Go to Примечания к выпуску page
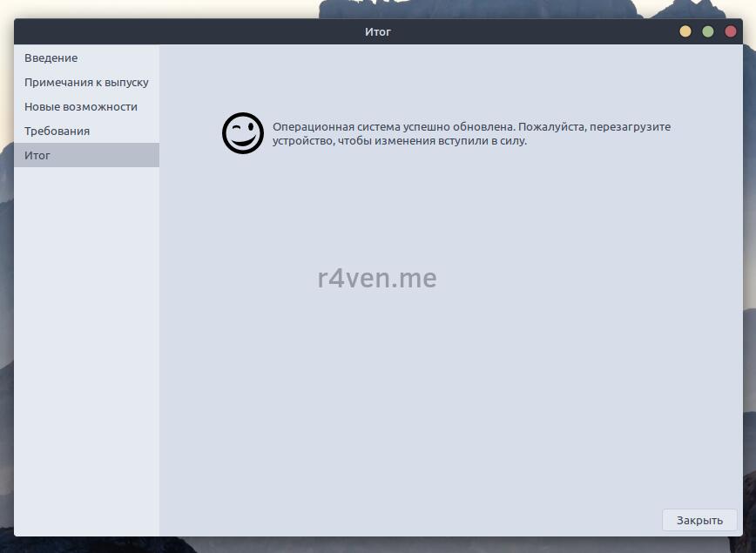The height and width of the screenshot is (553, 756). (86, 83)
